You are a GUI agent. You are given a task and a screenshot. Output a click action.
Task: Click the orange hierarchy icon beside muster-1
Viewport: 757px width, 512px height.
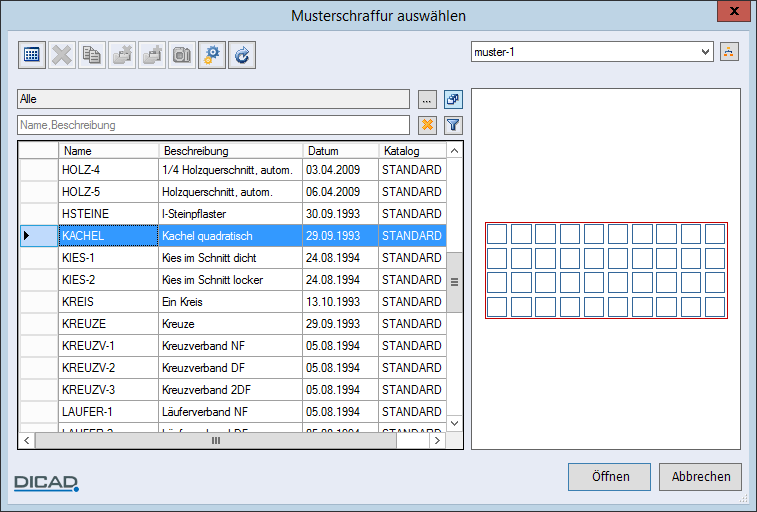pyautogui.click(x=729, y=52)
